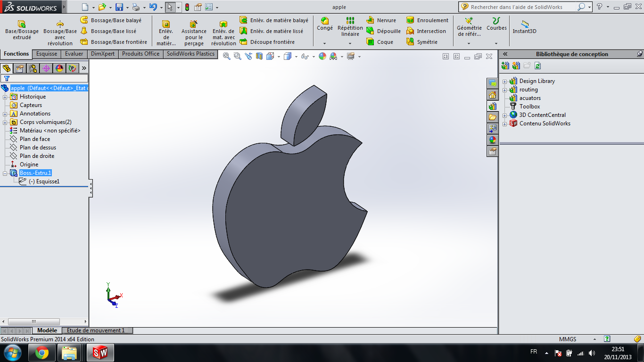The height and width of the screenshot is (362, 644).
Task: Switch to the DimXpert tab
Action: (x=103, y=54)
